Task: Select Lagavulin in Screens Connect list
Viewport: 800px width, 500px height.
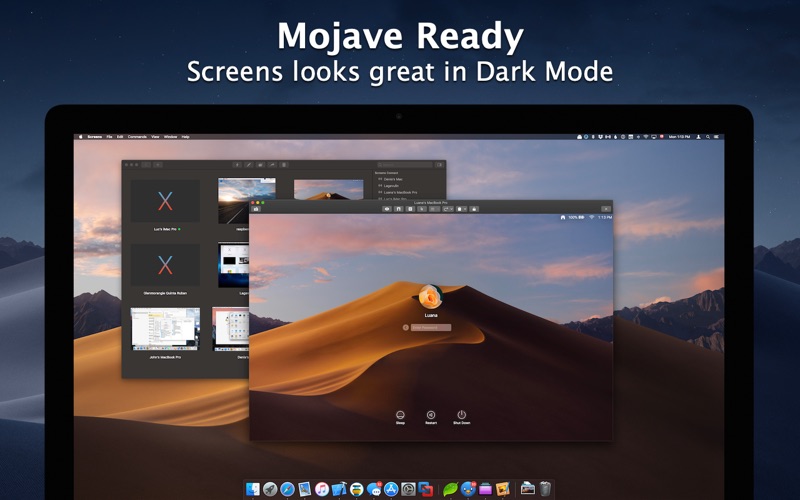Action: (x=389, y=186)
